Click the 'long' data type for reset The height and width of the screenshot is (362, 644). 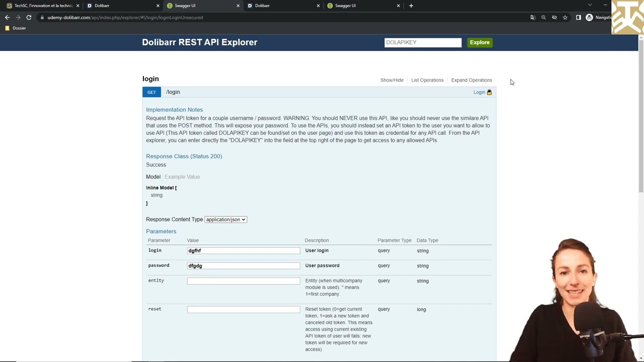click(x=421, y=309)
